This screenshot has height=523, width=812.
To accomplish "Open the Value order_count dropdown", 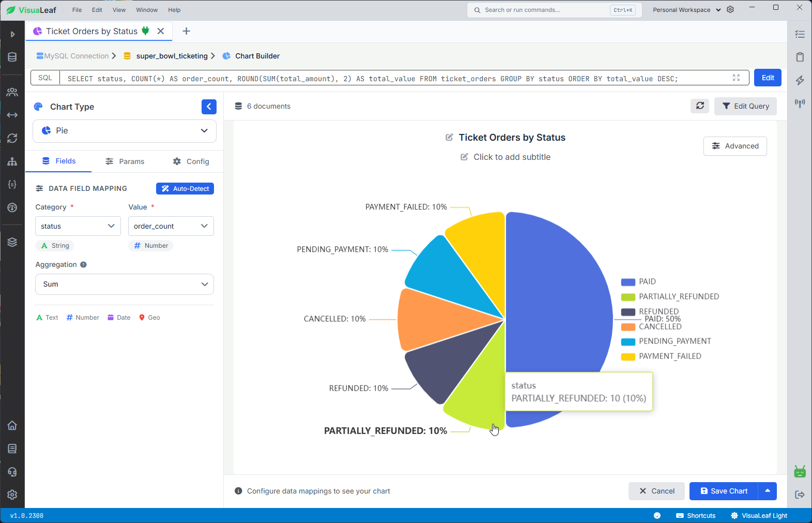I will [x=171, y=226].
